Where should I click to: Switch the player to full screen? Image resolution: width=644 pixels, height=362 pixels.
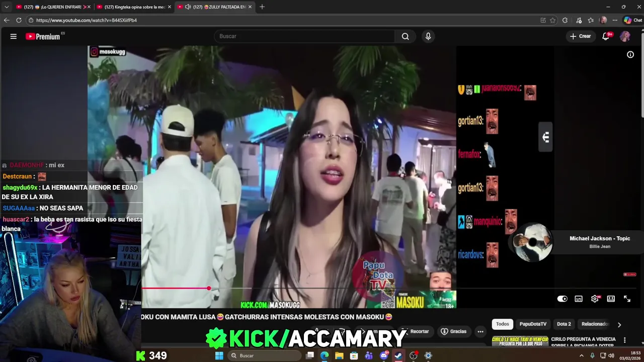(627, 299)
